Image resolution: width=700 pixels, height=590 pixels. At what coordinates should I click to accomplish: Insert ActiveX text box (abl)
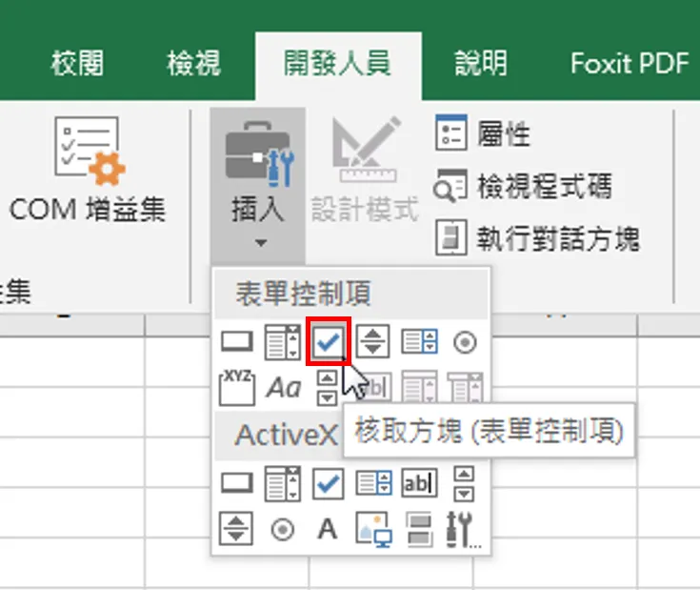pyautogui.click(x=419, y=483)
